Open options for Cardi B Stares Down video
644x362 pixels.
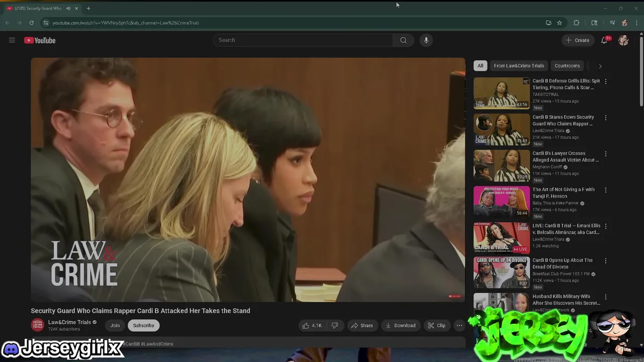(605, 118)
